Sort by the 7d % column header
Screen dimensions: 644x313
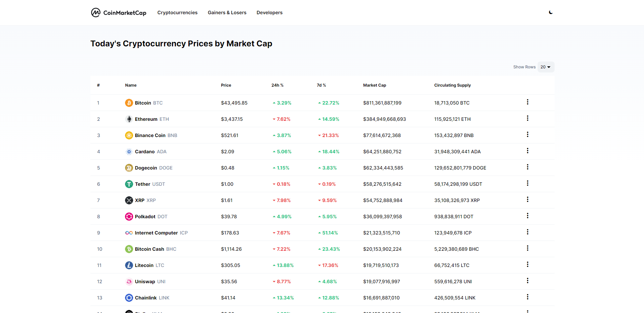pos(321,85)
